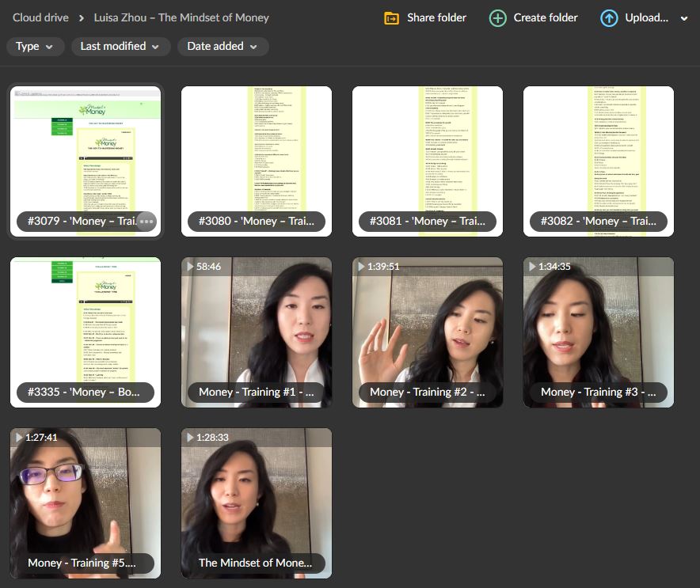Navigate to Cloud drive via breadcrumb
Screen dimensions: 700x588
40,17
